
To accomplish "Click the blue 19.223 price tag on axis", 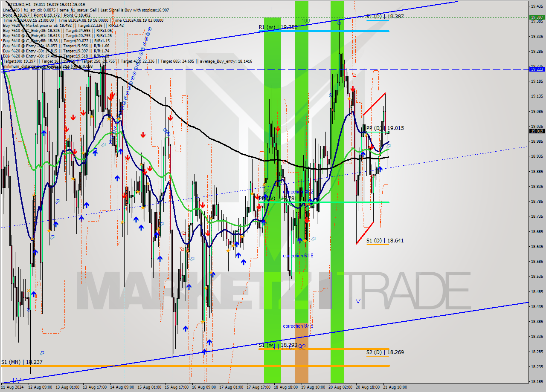I will coord(536,69).
